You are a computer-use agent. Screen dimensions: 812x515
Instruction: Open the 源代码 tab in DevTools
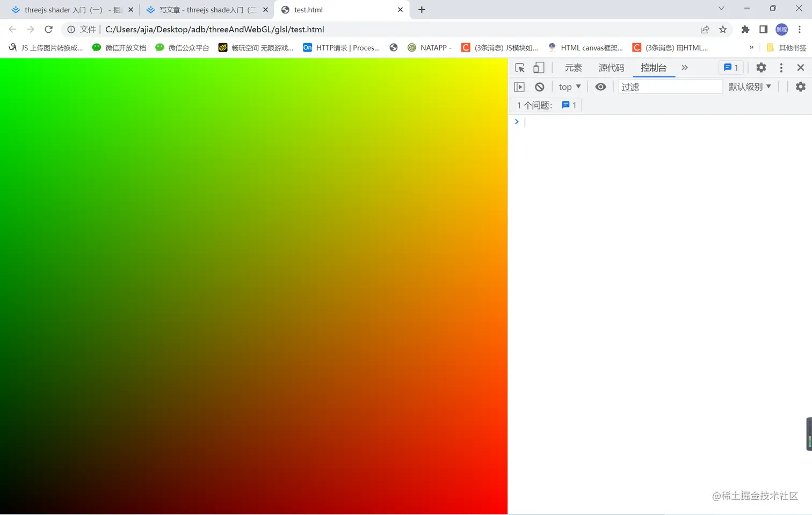[611, 68]
